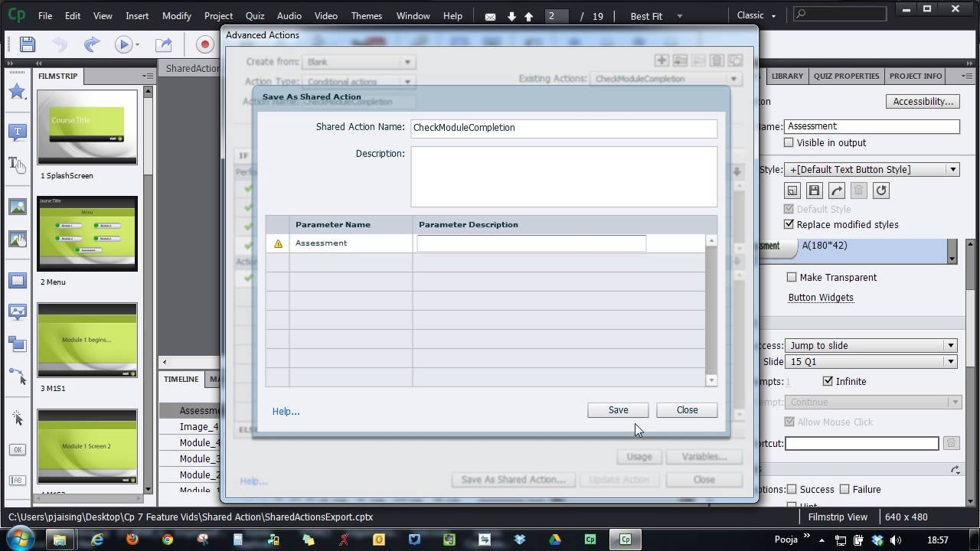
Task: Toggle Visible in output checkbox
Action: (789, 142)
